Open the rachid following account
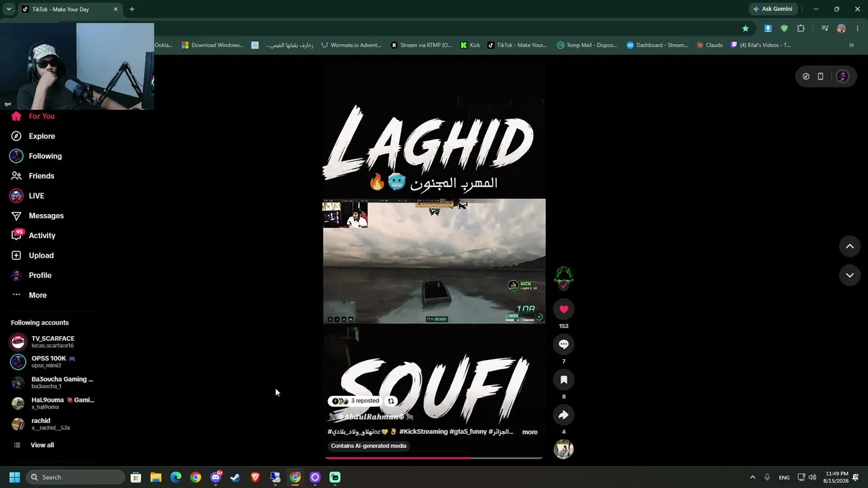The height and width of the screenshot is (488, 868). tap(53, 424)
